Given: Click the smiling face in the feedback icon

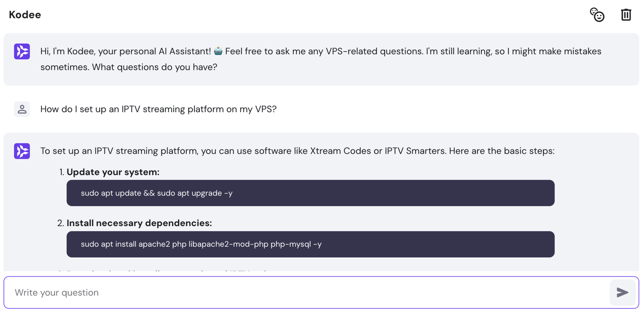Looking at the screenshot, I should point(599,17).
